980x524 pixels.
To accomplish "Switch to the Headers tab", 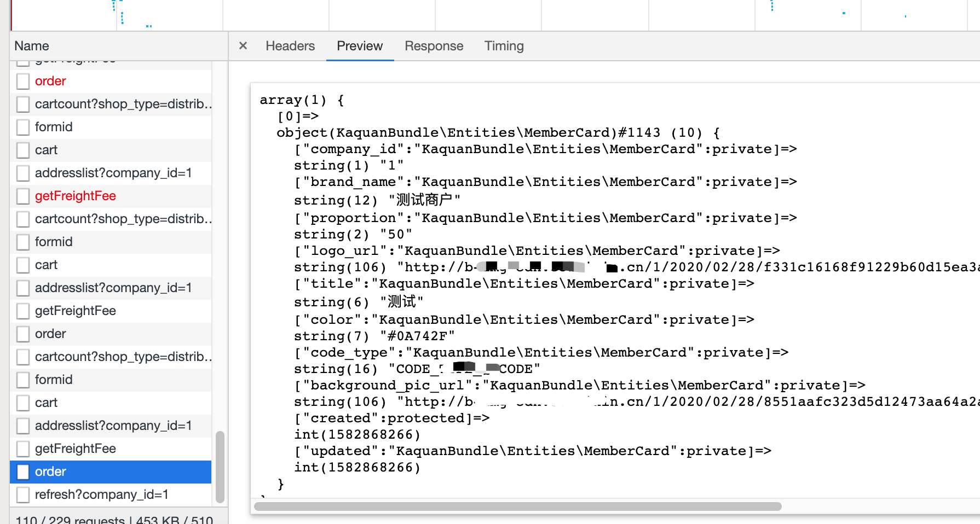I will point(290,46).
